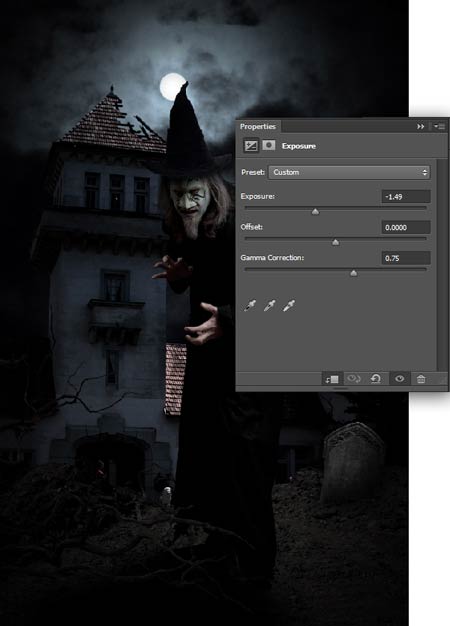Click the Exposure panel title text
Image resolution: width=450 pixels, height=626 pixels.
click(x=299, y=146)
